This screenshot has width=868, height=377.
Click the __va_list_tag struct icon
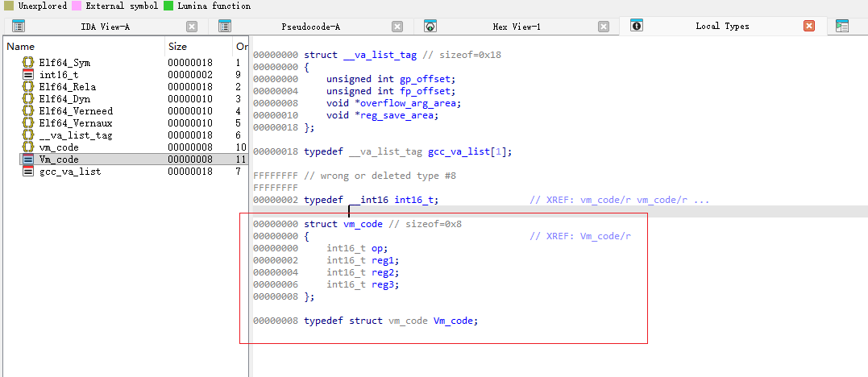(27, 135)
